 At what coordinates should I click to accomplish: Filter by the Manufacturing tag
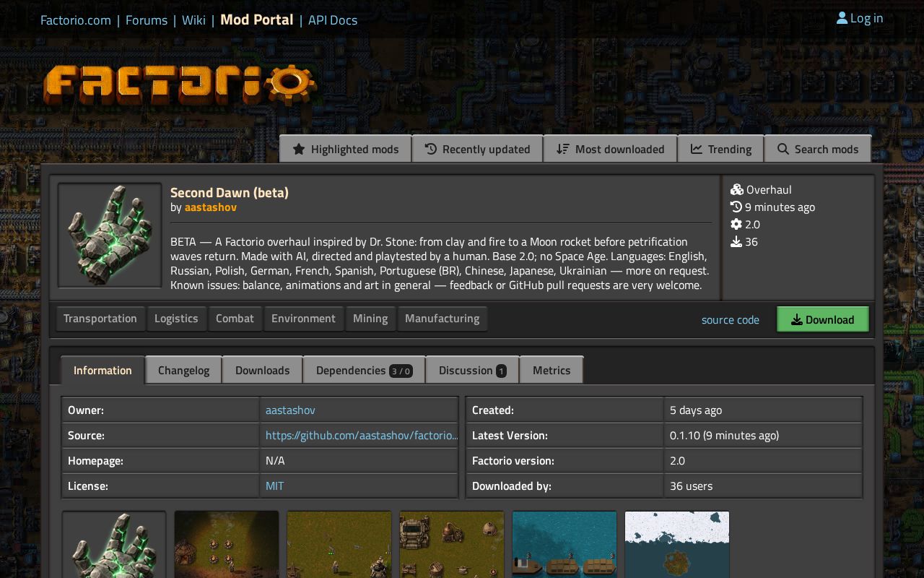[x=442, y=318]
